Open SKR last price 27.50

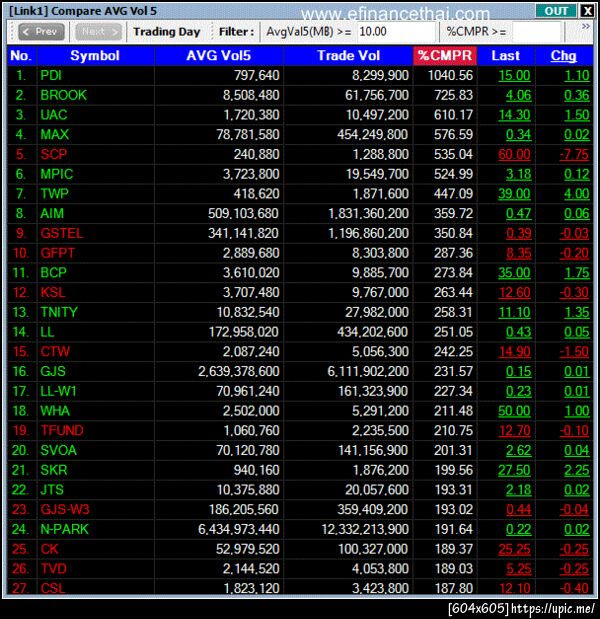[x=514, y=470]
